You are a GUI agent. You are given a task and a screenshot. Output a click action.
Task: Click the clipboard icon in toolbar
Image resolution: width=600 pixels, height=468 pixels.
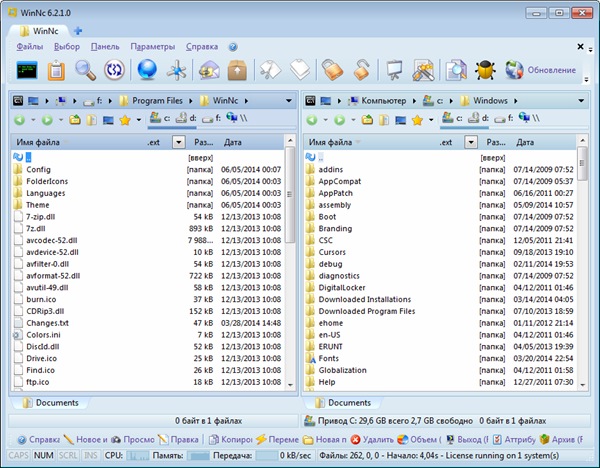click(56, 70)
